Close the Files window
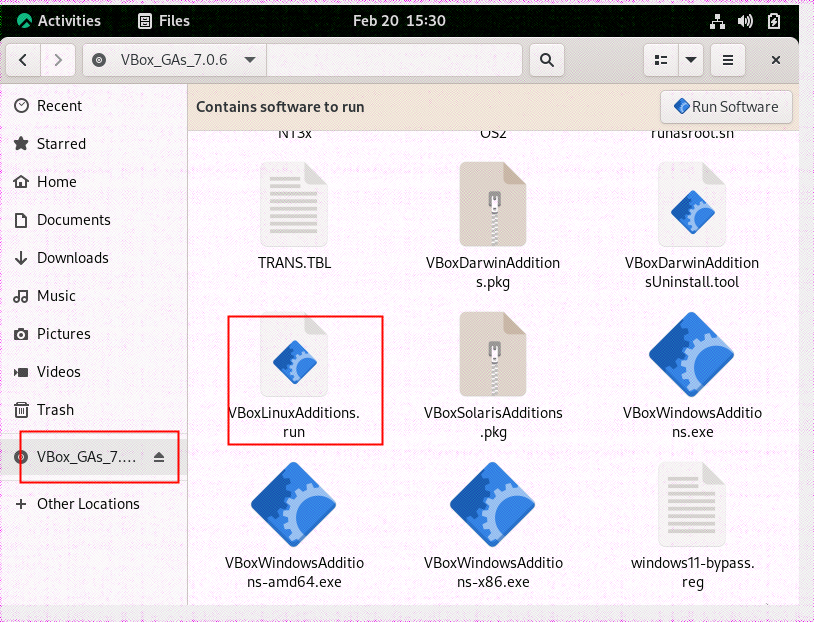The width and height of the screenshot is (814, 622). 776,60
